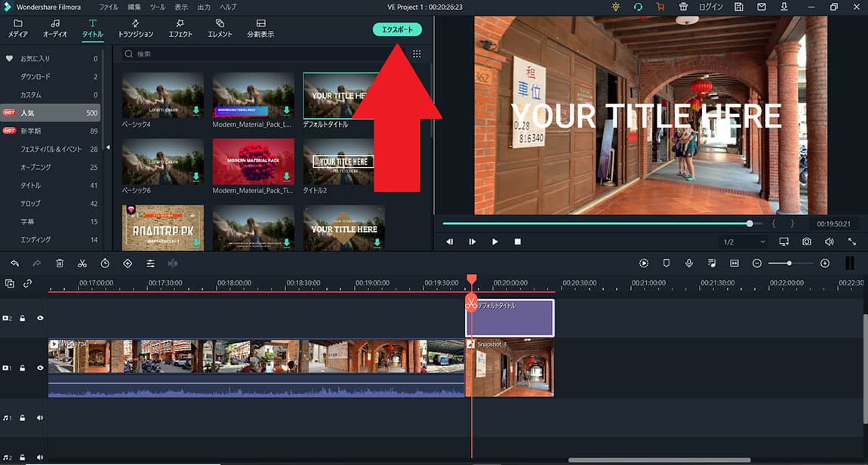868x465 pixels.
Task: Select the 新学期 category
Action: click(x=51, y=131)
